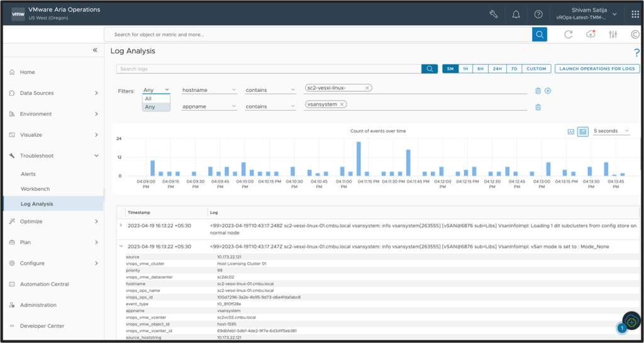Screen dimensions: 644x343
Task: Delete the hostname filter row
Action: tap(538, 91)
